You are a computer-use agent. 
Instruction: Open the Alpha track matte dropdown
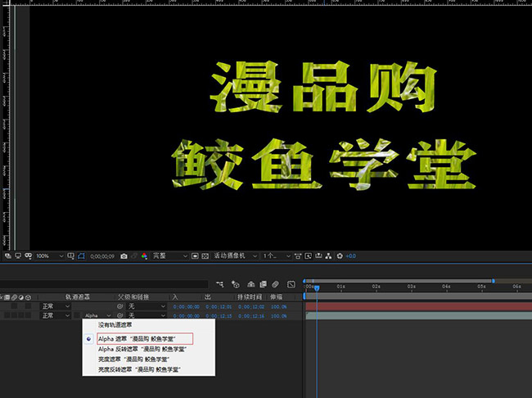[x=97, y=315]
